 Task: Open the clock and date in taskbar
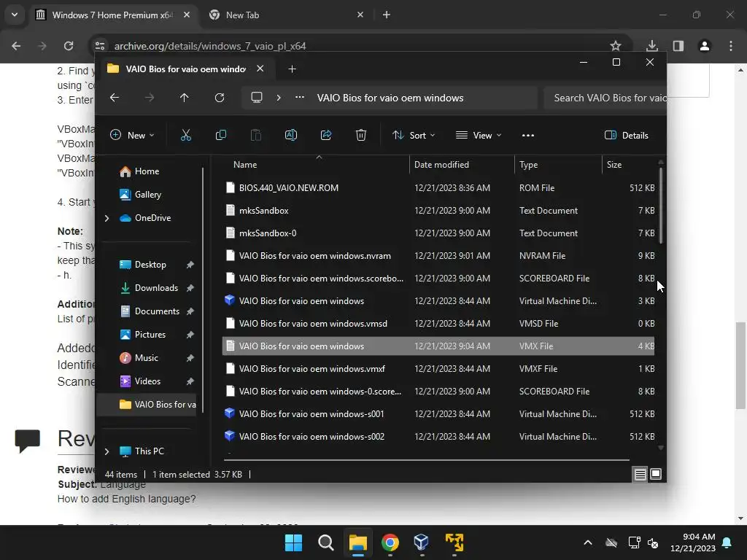693,542
